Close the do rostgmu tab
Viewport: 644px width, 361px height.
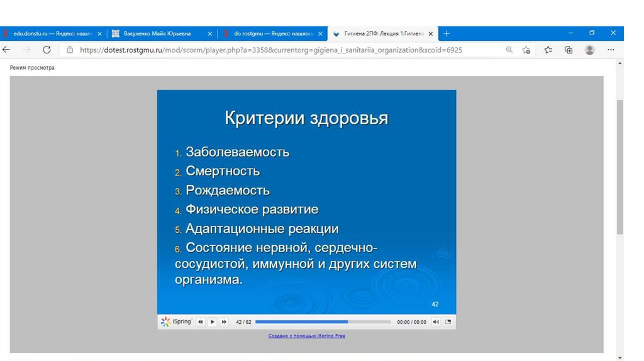click(x=320, y=34)
